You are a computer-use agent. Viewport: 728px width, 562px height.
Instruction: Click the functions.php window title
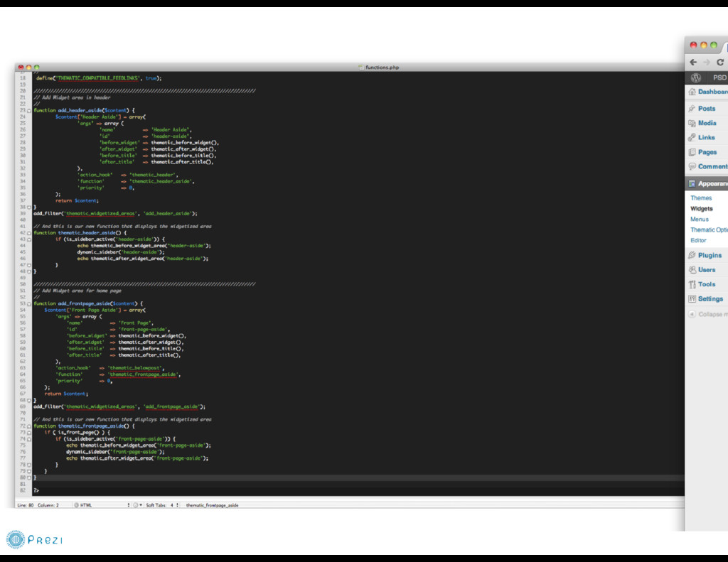382,67
